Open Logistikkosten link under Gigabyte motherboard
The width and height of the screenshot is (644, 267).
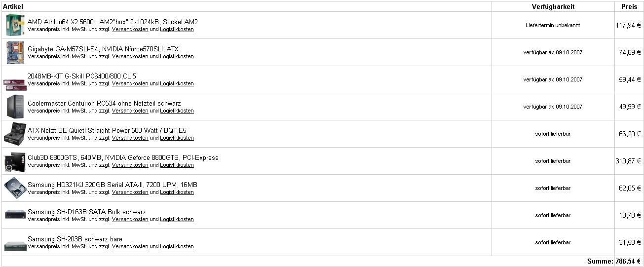[x=177, y=56]
